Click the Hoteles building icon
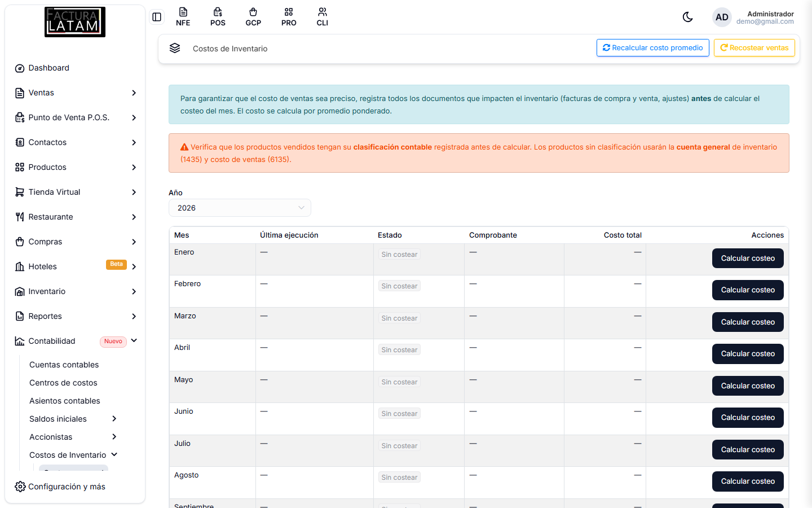 pyautogui.click(x=20, y=266)
